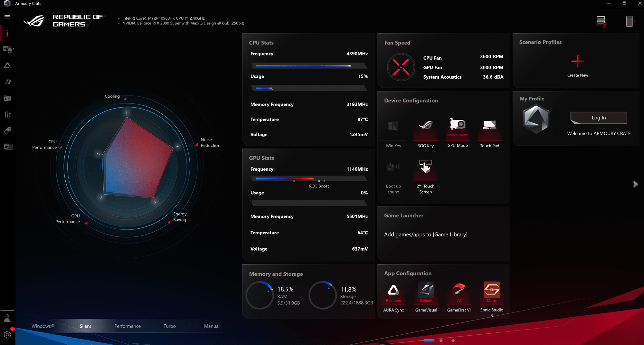Image resolution: width=644 pixels, height=345 pixels.
Task: Open the price tag deals icon in sidebar
Action: pos(7,130)
